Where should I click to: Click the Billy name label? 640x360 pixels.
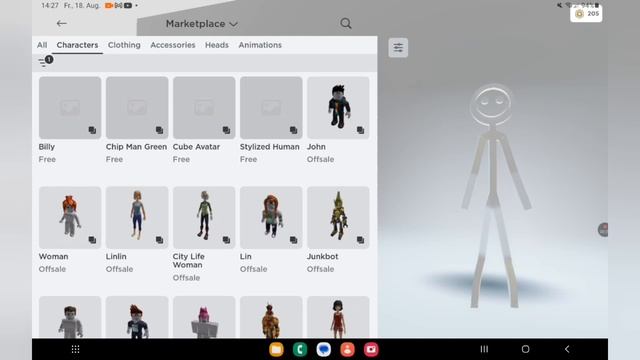(47, 147)
